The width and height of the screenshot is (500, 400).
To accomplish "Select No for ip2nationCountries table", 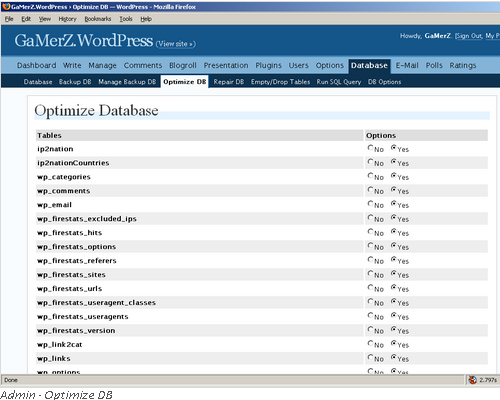I will [x=370, y=161].
